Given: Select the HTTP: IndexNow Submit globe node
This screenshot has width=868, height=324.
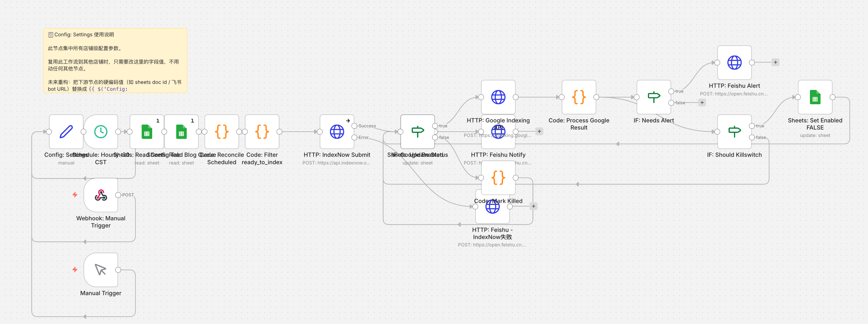Looking at the screenshot, I should (337, 132).
